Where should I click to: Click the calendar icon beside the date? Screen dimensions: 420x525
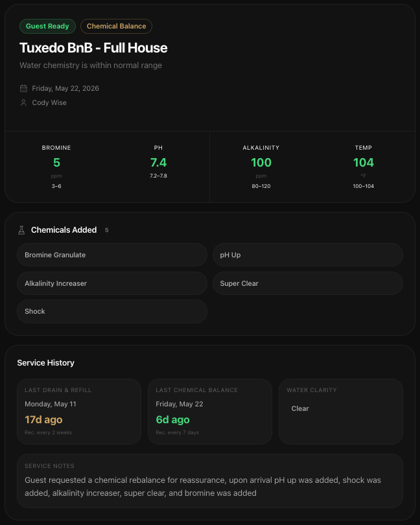pos(23,88)
